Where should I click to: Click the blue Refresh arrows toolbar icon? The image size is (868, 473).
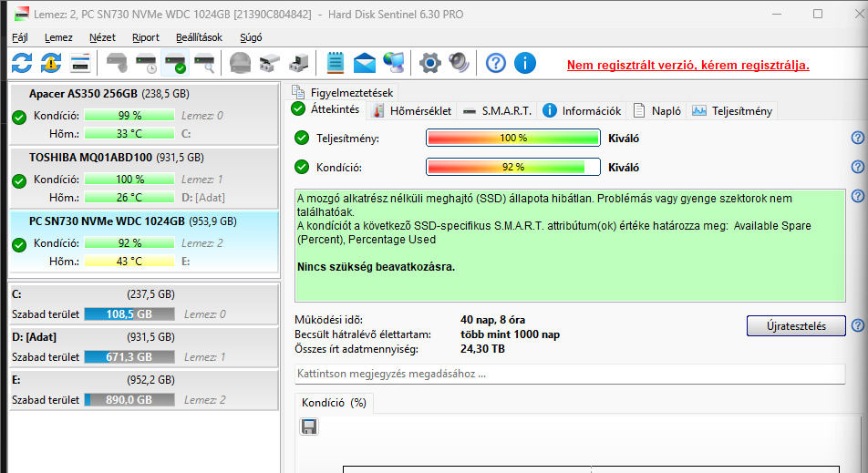point(22,63)
